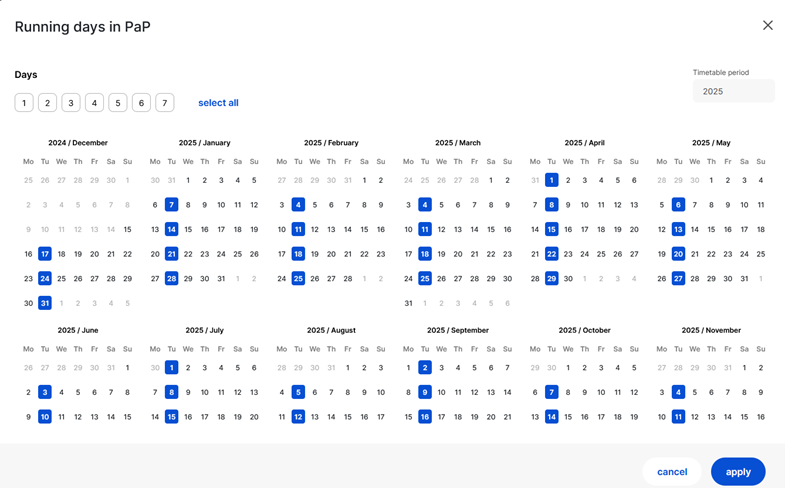Image resolution: width=785 pixels, height=488 pixels.
Task: Close the Running days in PaP dialog
Action: pyautogui.click(x=767, y=26)
